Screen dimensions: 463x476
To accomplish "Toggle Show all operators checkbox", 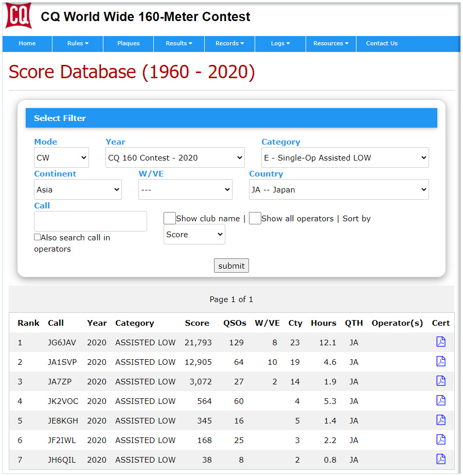I will 255,218.
